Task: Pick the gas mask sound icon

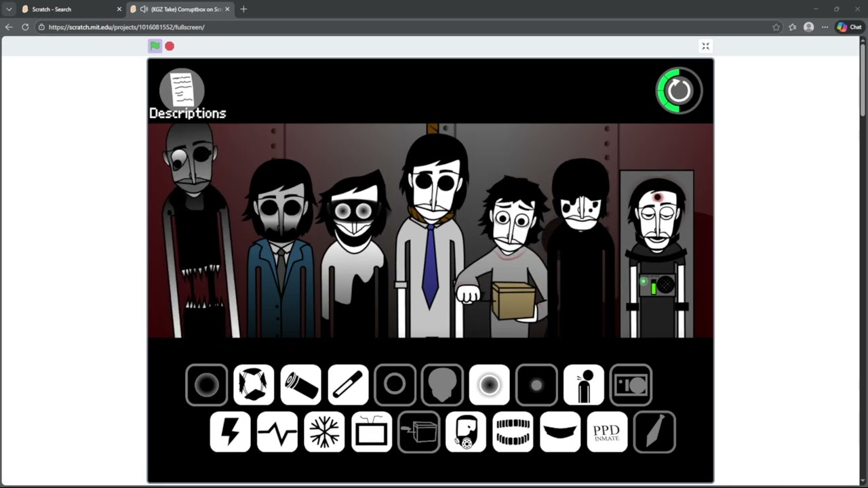Action: pos(466,432)
